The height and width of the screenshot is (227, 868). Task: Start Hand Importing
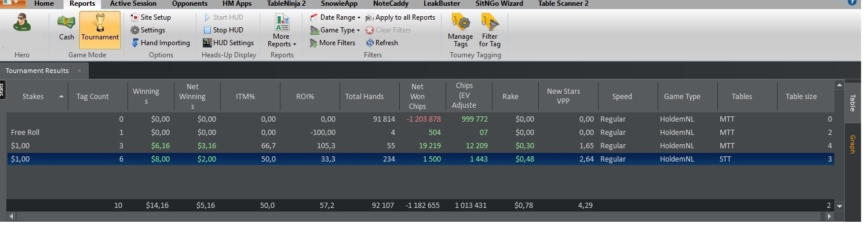(x=161, y=43)
